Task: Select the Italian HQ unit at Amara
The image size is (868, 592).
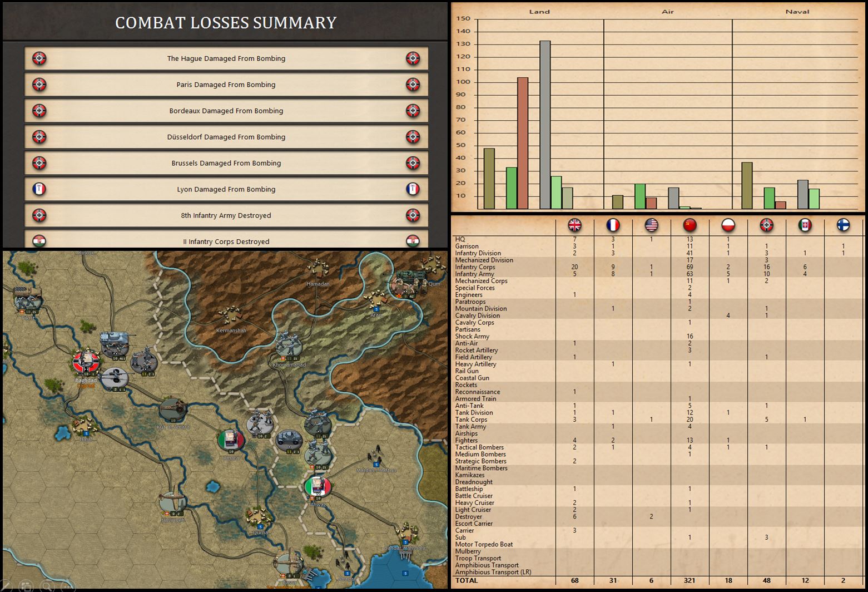Action: pos(231,441)
